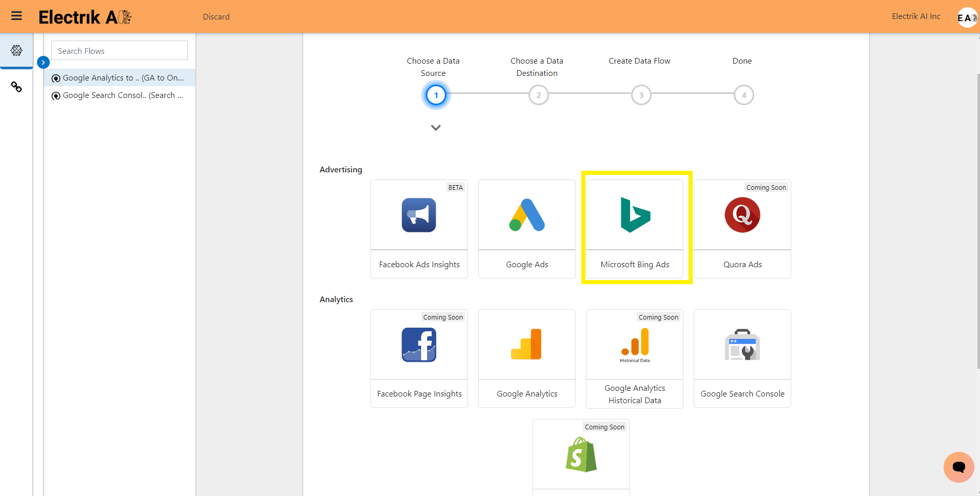Click the page vertical scrollbar
The image size is (980, 496).
978,221
